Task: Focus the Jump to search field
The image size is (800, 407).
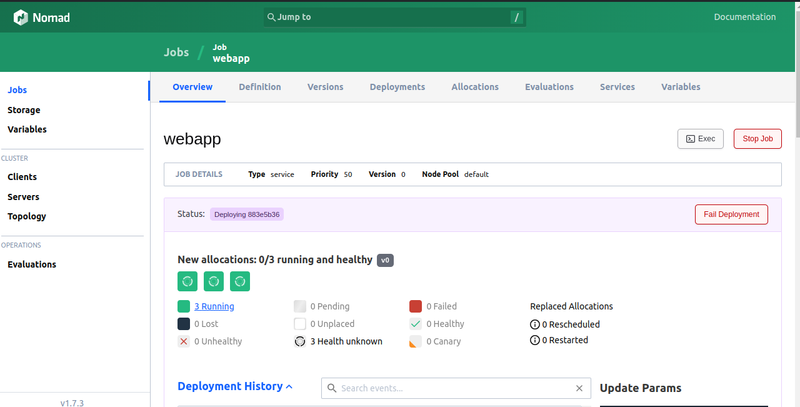Action: (394, 17)
